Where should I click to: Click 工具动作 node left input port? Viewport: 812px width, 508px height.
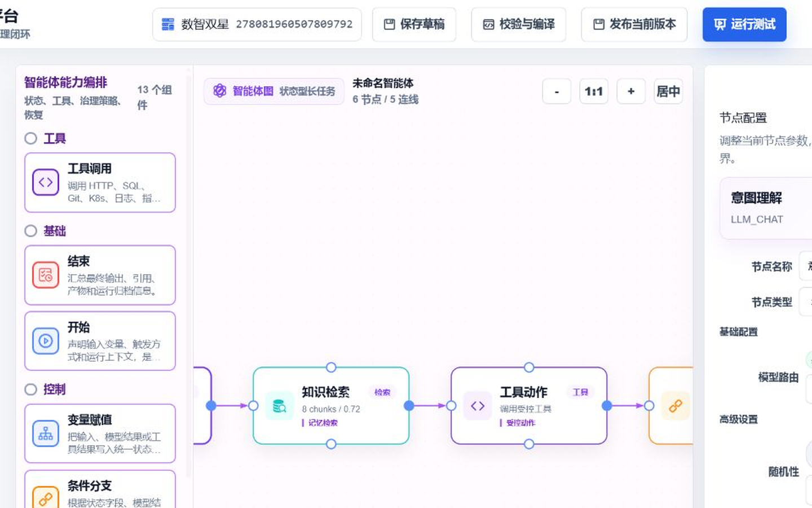click(x=451, y=405)
